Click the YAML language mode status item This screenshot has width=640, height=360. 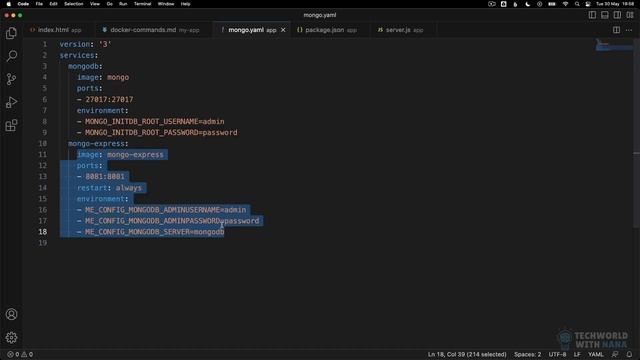pos(596,354)
